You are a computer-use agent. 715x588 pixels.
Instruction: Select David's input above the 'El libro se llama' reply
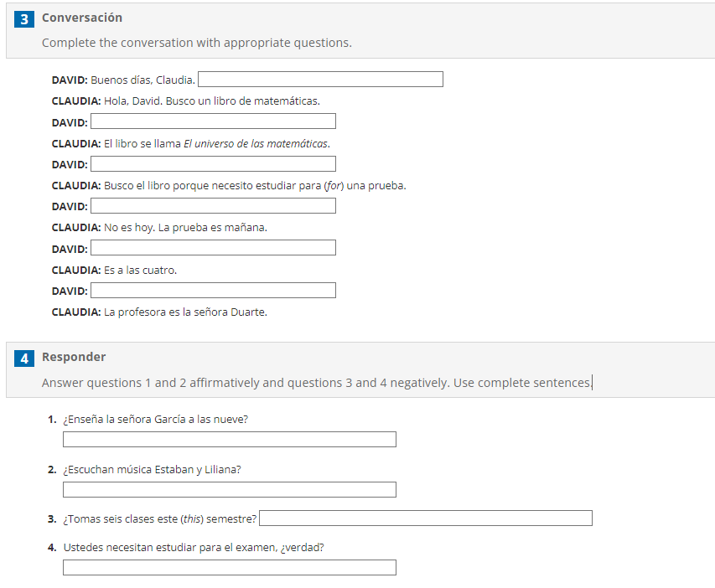[213, 121]
